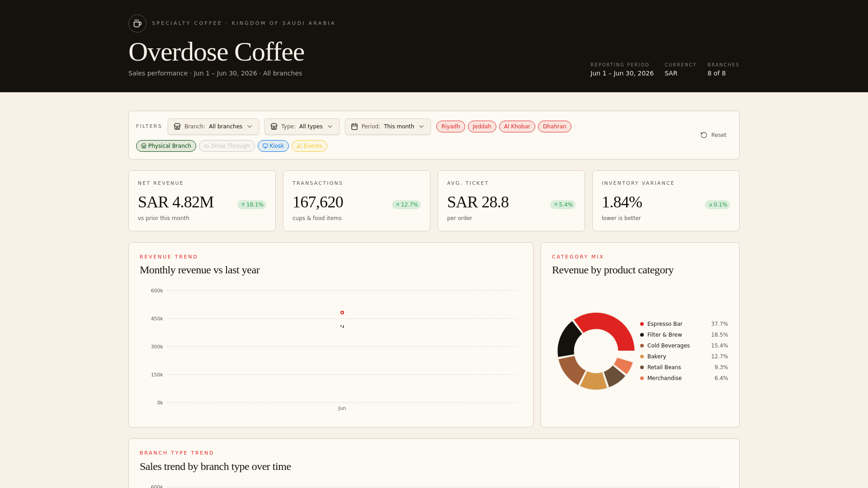Click the black Filter & Brew donut segment

pyautogui.click(x=568, y=340)
